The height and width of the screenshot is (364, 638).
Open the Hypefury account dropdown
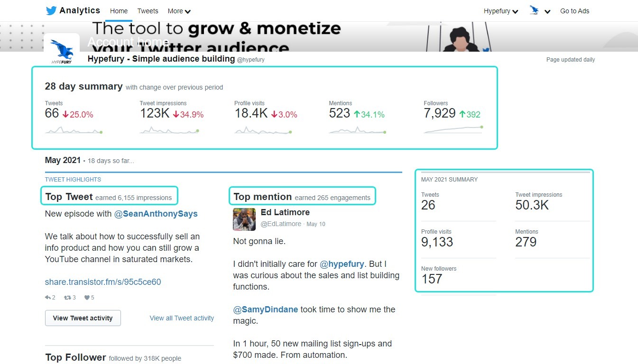click(x=501, y=10)
